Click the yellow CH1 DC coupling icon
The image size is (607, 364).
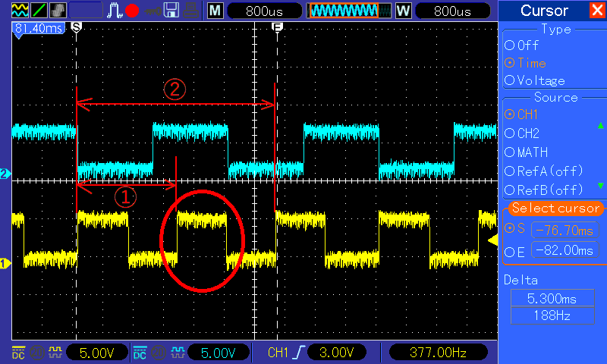point(17,353)
